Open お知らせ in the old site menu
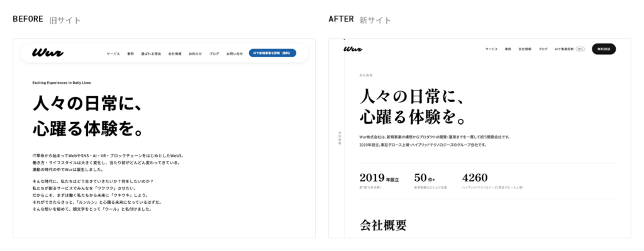The width and height of the screenshot is (644, 251). pyautogui.click(x=196, y=54)
